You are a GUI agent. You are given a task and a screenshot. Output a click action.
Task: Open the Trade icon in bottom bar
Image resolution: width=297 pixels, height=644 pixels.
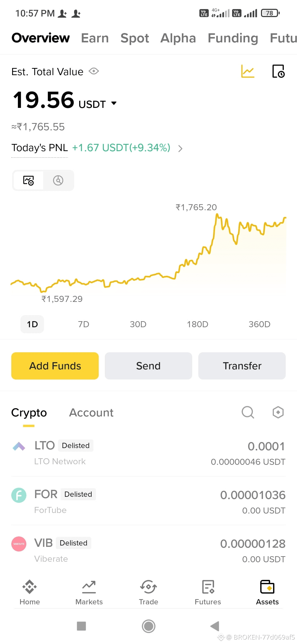point(148,592)
